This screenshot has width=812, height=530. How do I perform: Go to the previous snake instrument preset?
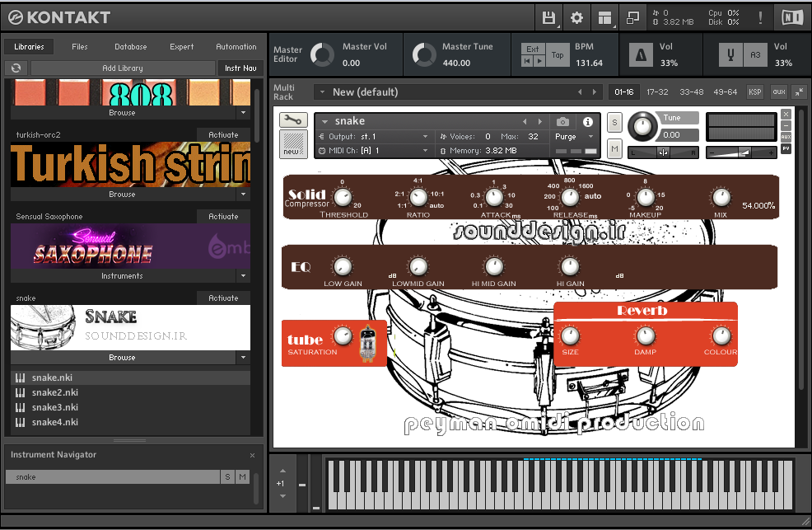click(525, 122)
